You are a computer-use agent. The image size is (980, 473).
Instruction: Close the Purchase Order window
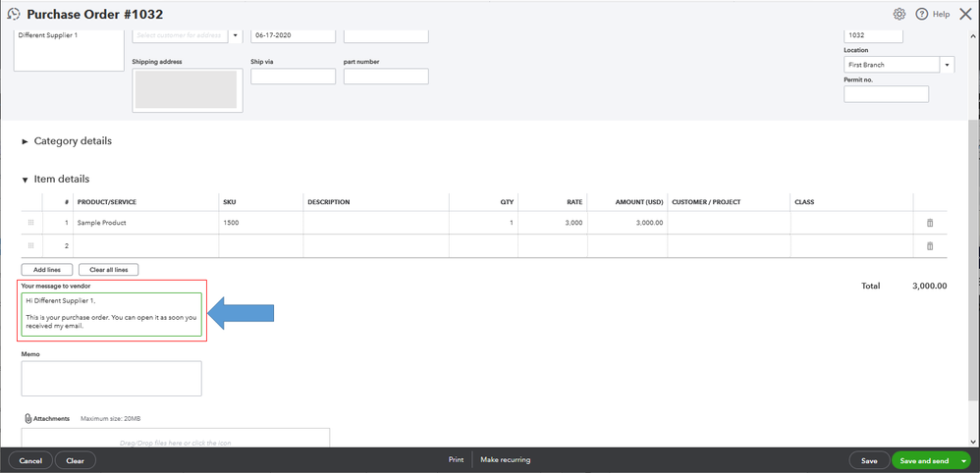(x=965, y=14)
